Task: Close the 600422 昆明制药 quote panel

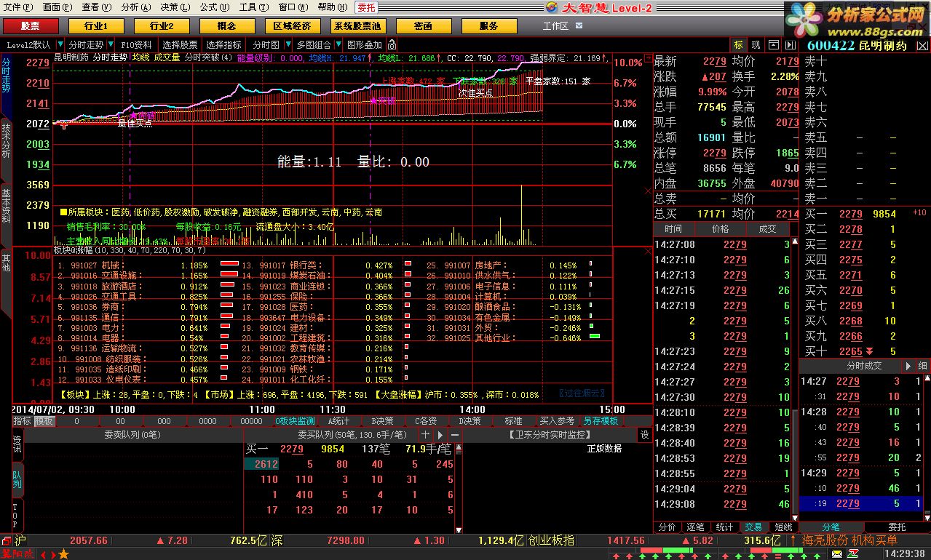Action: pos(922,45)
